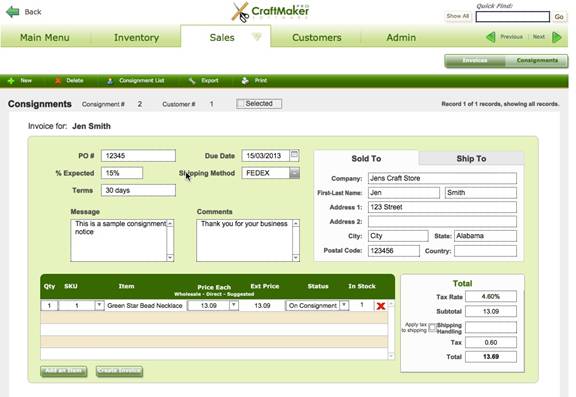This screenshot has height=397, width=576.
Task: Click the State field showing Alabama
Action: pos(485,236)
